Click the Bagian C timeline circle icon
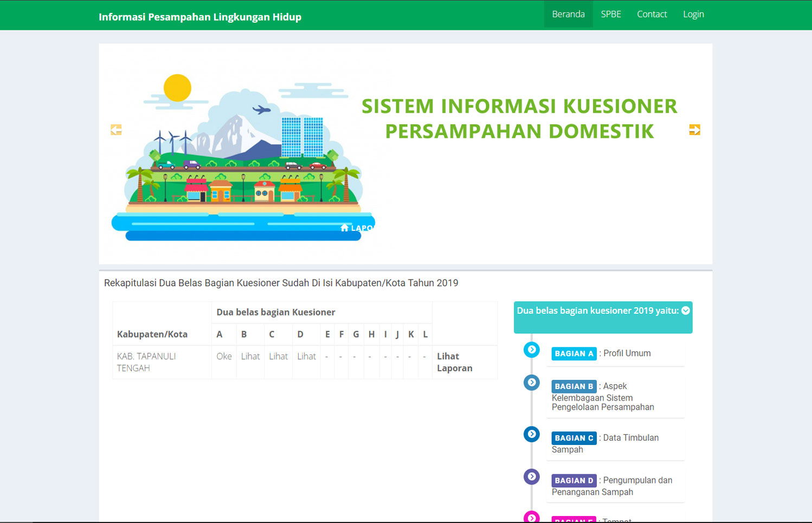Screen dimensions: 812x523 coord(531,434)
